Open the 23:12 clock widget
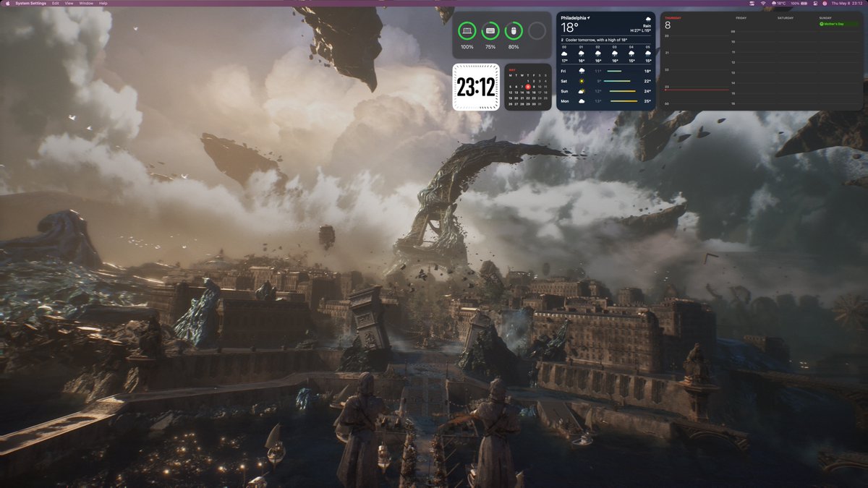Viewport: 868px width, 488px height. point(475,87)
